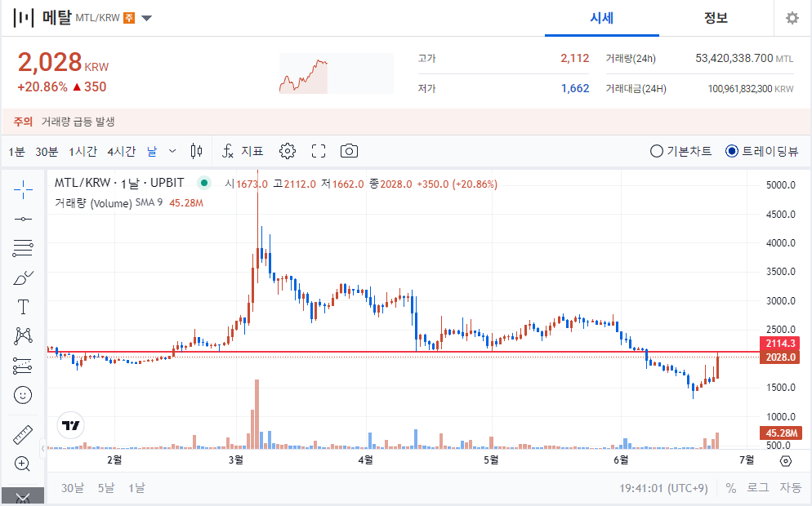Open the XABCD pattern tool
Screen dimensions: 812x506
(x=23, y=335)
